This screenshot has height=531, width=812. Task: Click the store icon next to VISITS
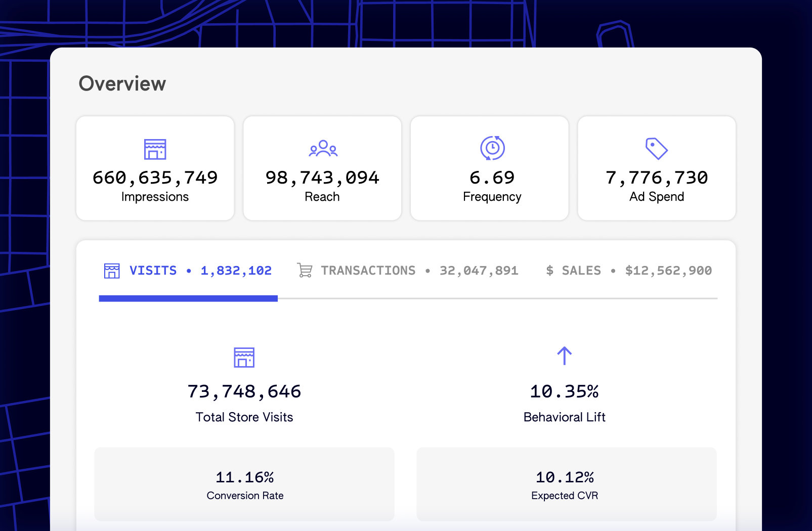(111, 271)
